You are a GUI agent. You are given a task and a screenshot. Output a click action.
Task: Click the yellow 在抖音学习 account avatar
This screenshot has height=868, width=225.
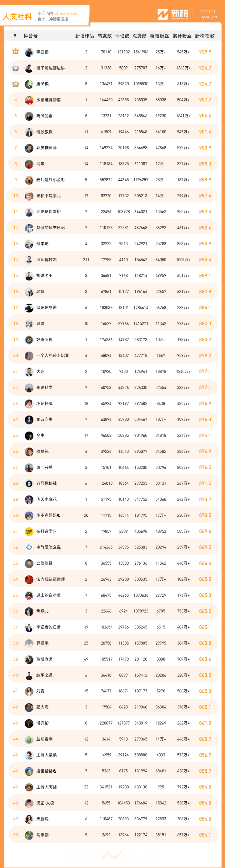tap(29, 531)
